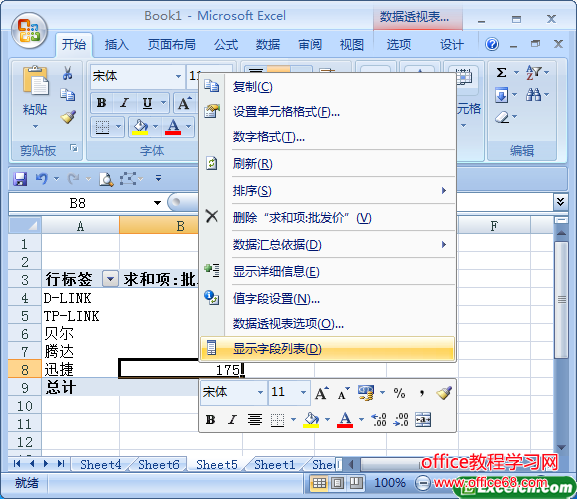Screen dimensions: 577x499
Task: Click Increase Decimal in mini toolbar
Action: coord(379,420)
